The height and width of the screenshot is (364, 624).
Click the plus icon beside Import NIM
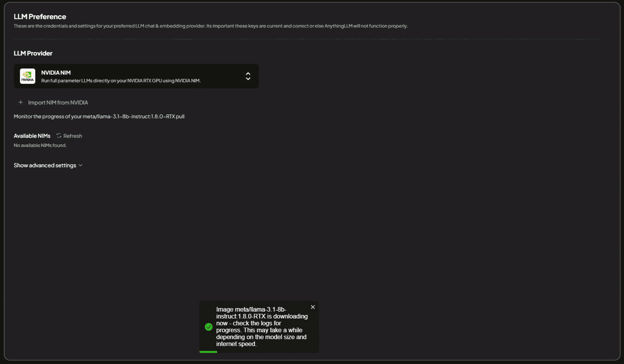[21, 103]
